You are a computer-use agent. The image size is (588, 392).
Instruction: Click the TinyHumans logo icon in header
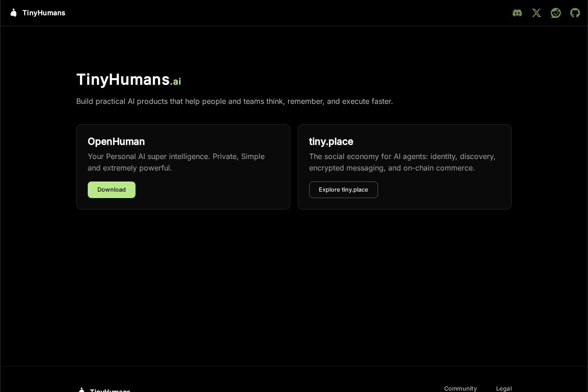[13, 13]
